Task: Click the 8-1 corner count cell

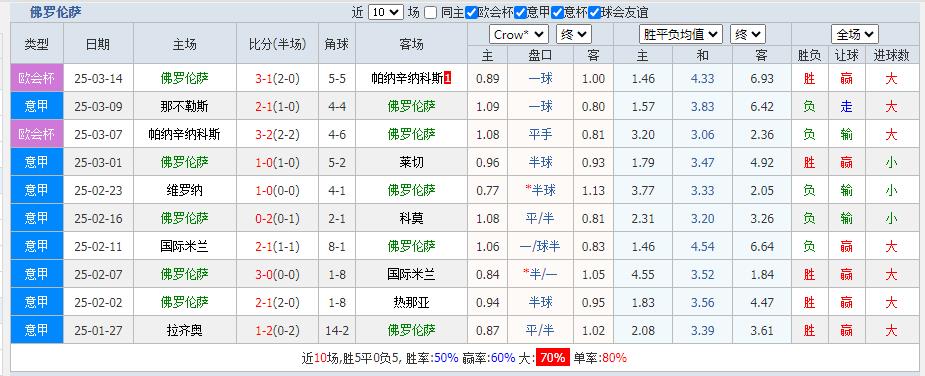Action: point(337,246)
